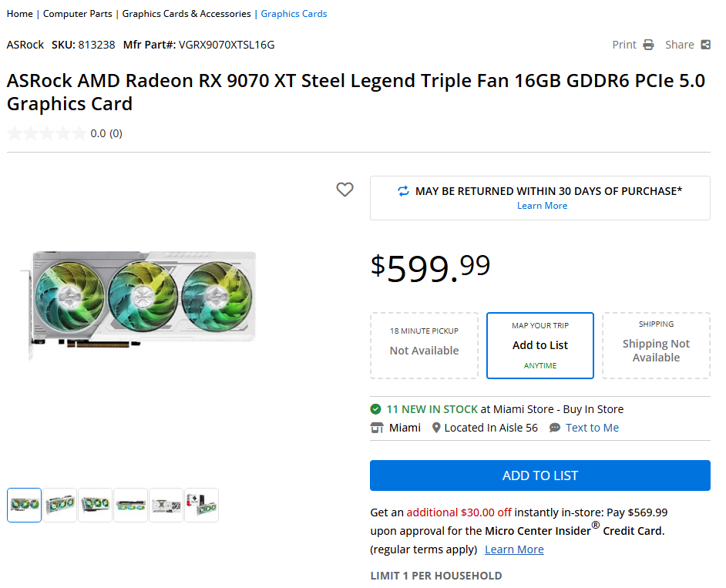Viewport: 726px width, 588px height.
Task: Select the 18 Minute Pickup option
Action: pos(424,345)
